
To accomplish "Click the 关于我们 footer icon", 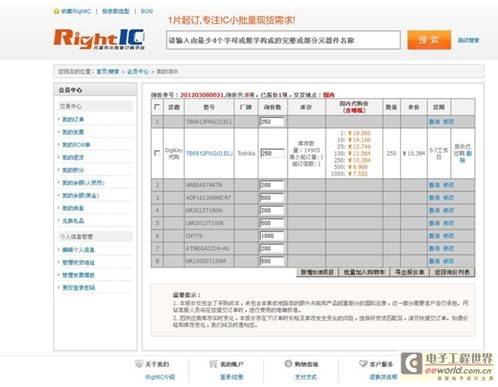I will point(139,364).
